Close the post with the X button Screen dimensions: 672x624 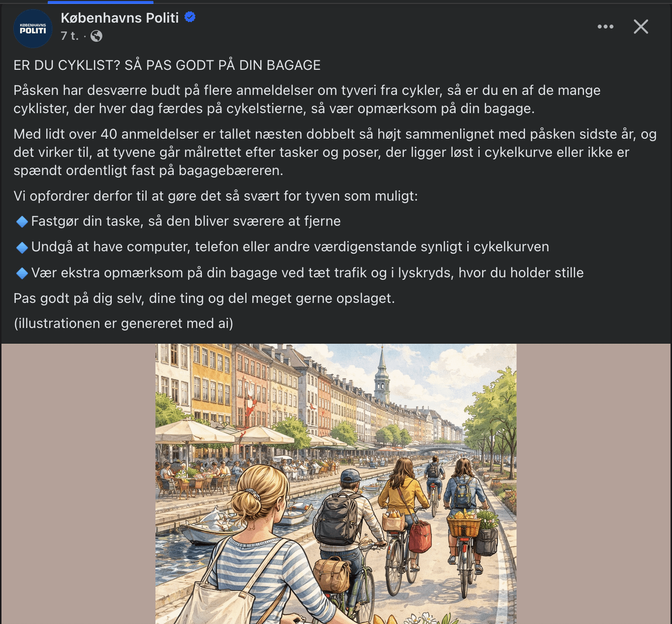click(641, 27)
